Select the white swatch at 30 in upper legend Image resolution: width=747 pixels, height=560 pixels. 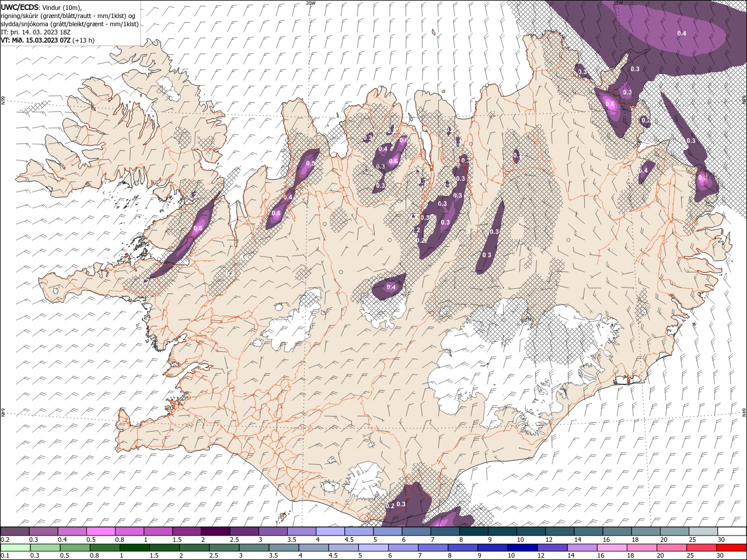pyautogui.click(x=732, y=531)
